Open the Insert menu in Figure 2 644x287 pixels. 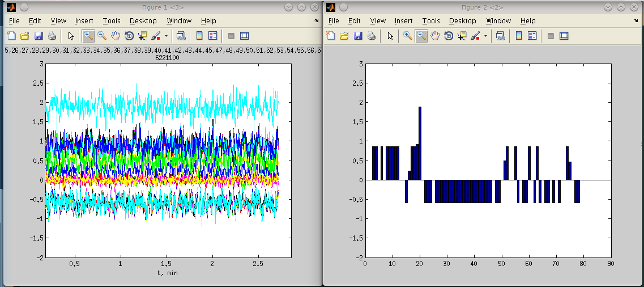coord(403,21)
